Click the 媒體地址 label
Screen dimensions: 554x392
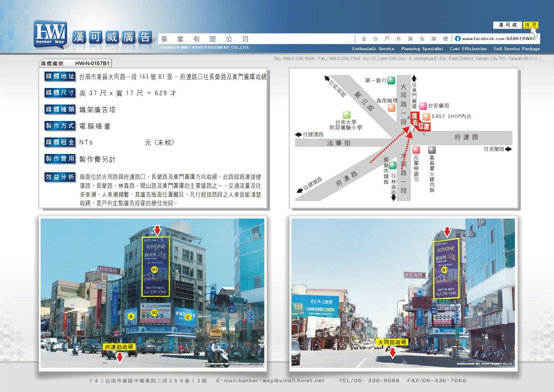[x=60, y=76]
